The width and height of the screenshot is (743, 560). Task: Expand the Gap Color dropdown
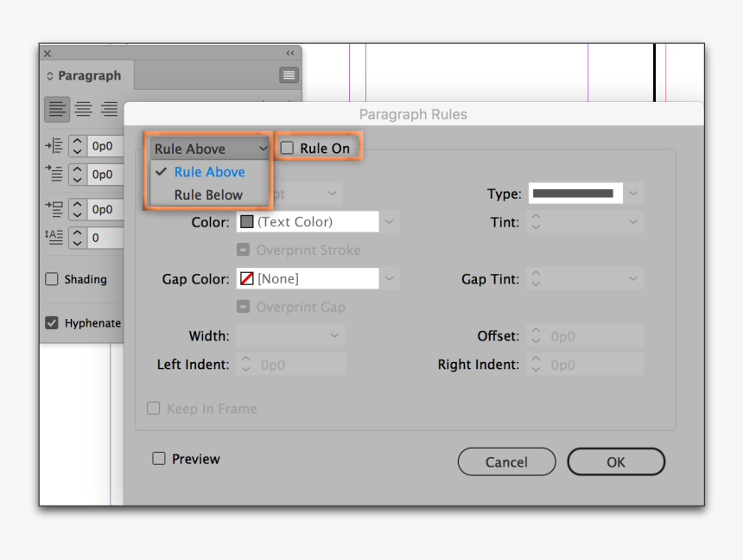(x=390, y=279)
